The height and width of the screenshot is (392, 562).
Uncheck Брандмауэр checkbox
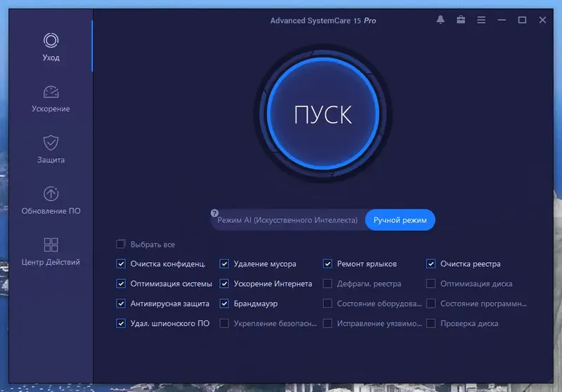(x=224, y=303)
